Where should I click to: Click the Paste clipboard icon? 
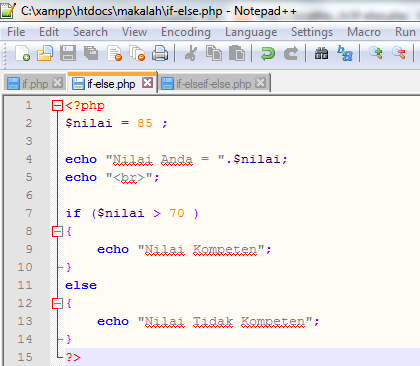237,53
